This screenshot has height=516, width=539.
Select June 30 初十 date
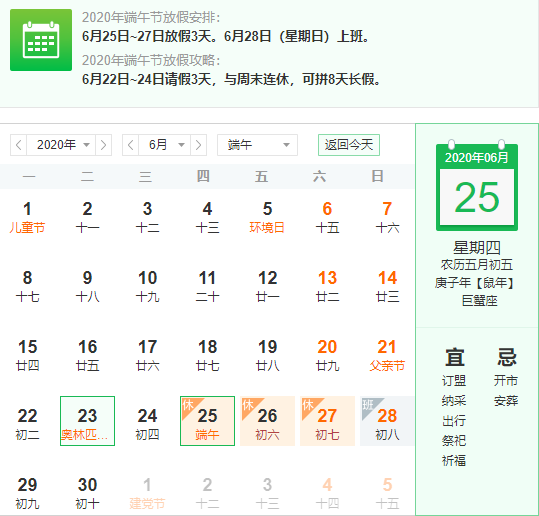(x=87, y=493)
